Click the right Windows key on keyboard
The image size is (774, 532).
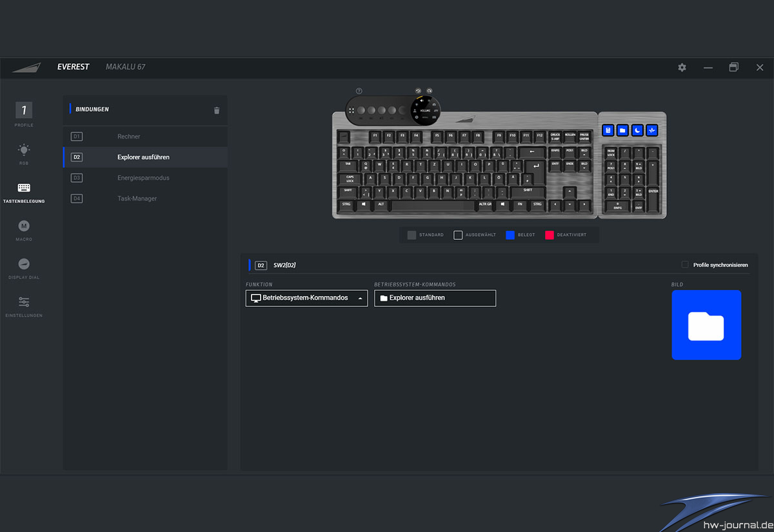tap(503, 204)
